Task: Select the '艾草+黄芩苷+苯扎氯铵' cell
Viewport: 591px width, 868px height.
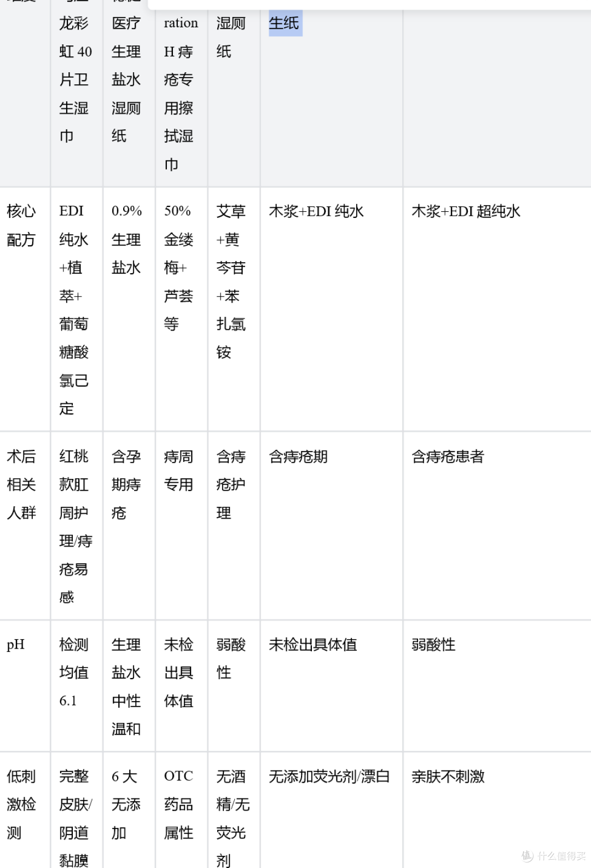Action: [234, 309]
